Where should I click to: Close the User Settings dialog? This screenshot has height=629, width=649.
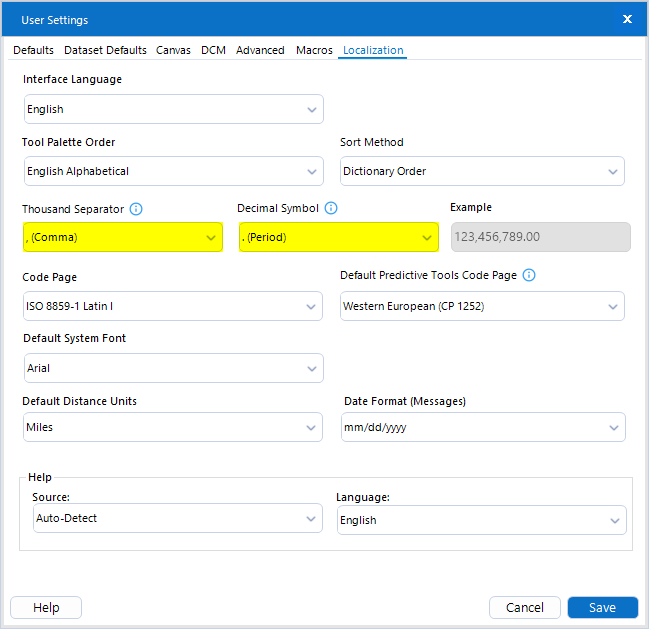pos(627,19)
